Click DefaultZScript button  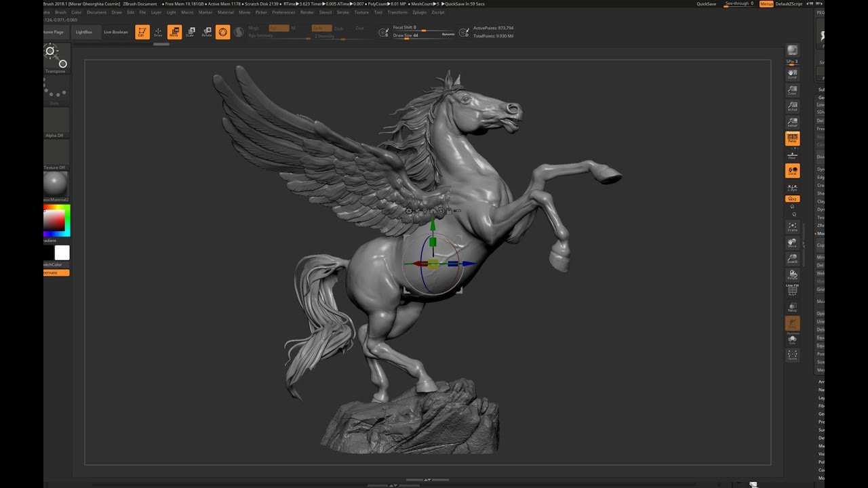click(x=789, y=3)
